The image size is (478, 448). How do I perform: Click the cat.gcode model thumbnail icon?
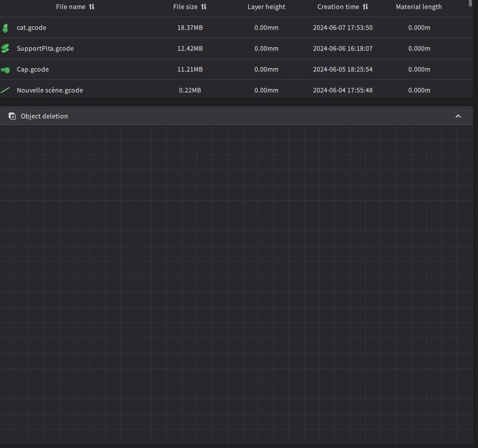5,27
